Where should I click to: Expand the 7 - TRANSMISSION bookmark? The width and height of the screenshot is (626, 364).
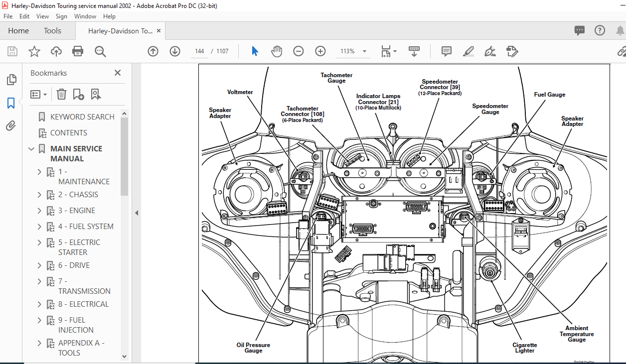click(39, 281)
